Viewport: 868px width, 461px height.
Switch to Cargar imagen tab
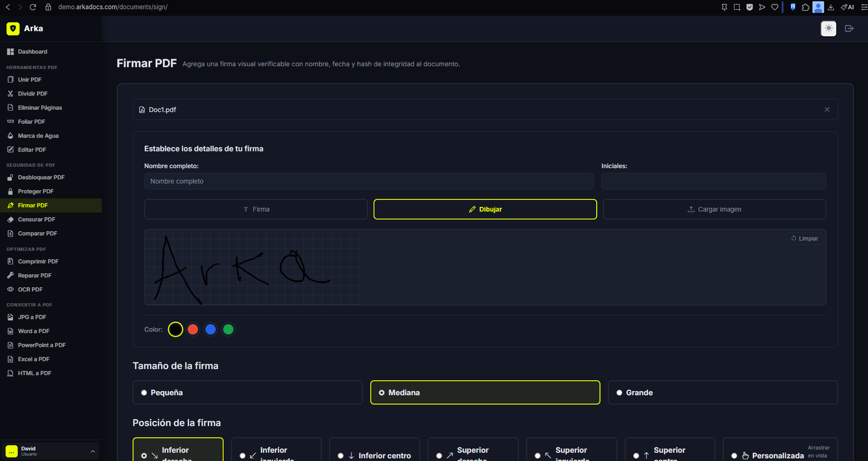[x=714, y=210]
